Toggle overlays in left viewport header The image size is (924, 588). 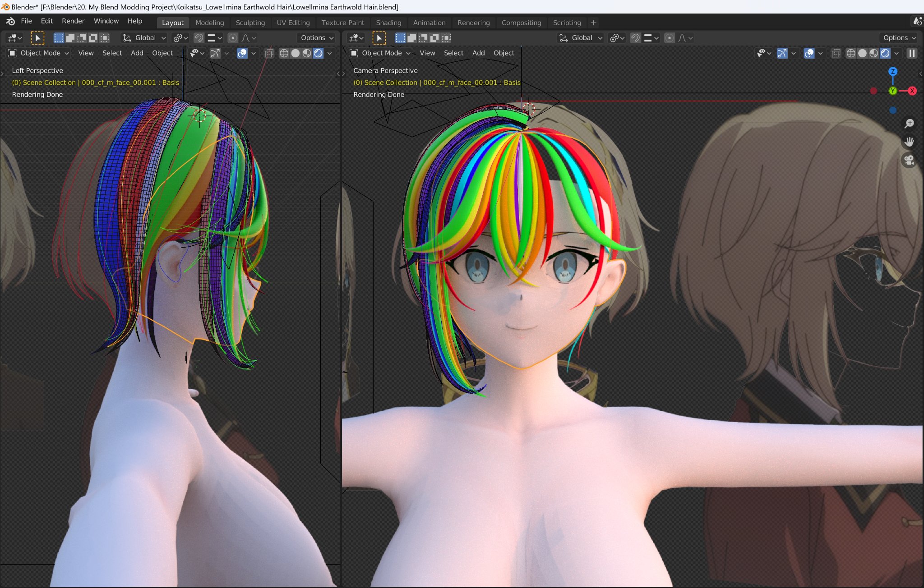click(x=242, y=53)
